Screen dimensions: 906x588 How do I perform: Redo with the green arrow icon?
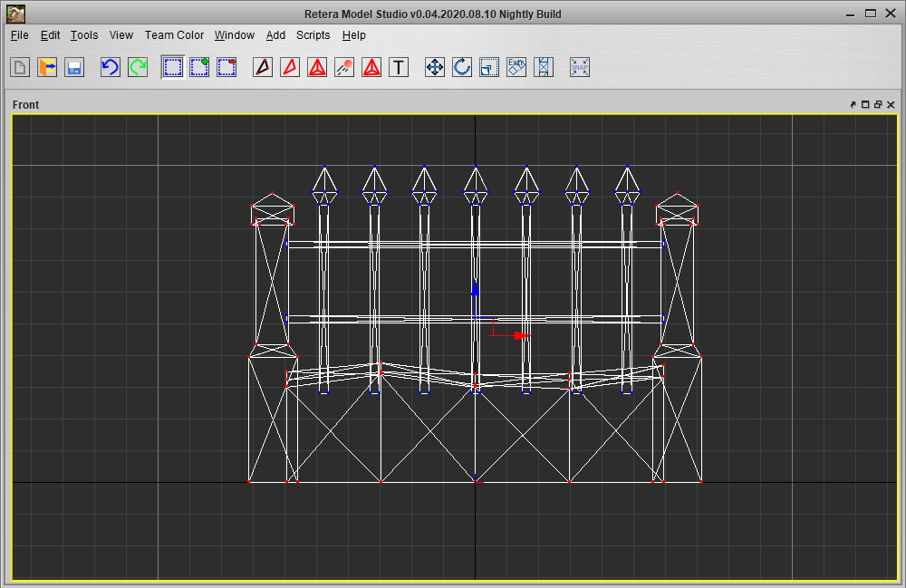(138, 67)
